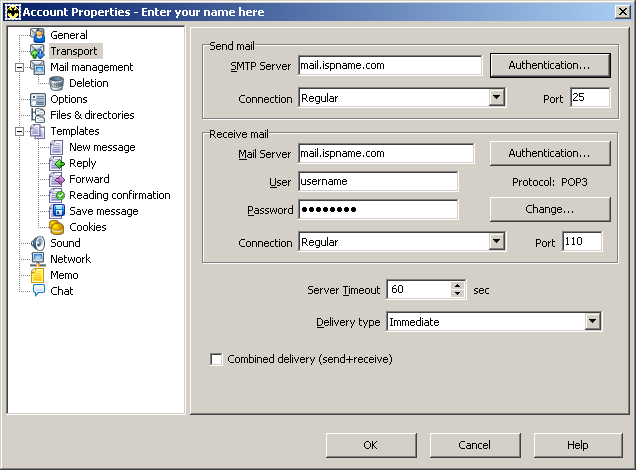Click the OK button

pyautogui.click(x=370, y=445)
